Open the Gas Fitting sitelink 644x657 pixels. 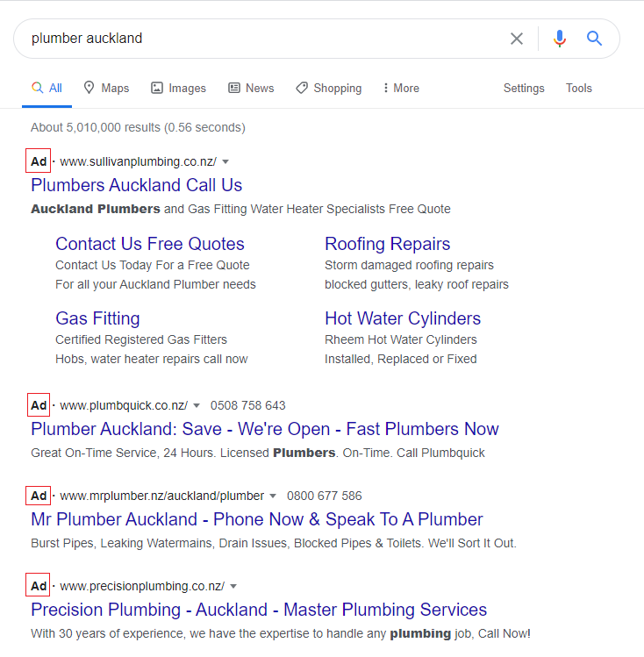coord(97,318)
